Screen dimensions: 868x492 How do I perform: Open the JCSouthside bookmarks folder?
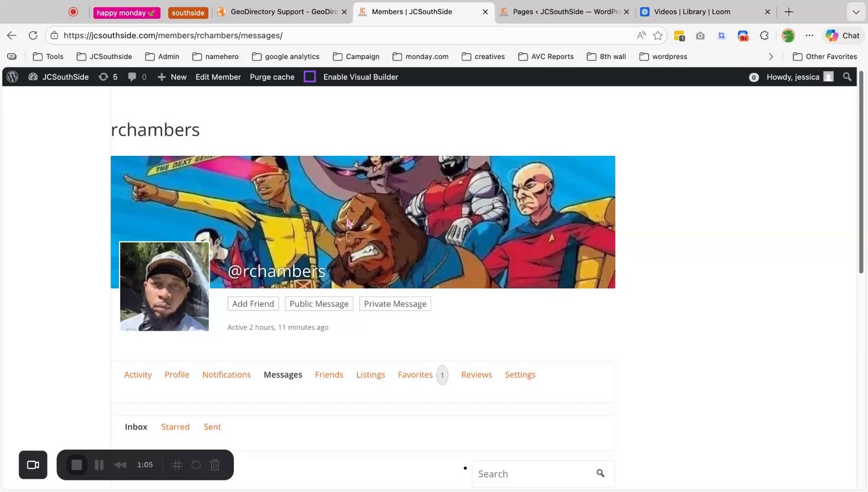[x=104, y=56]
